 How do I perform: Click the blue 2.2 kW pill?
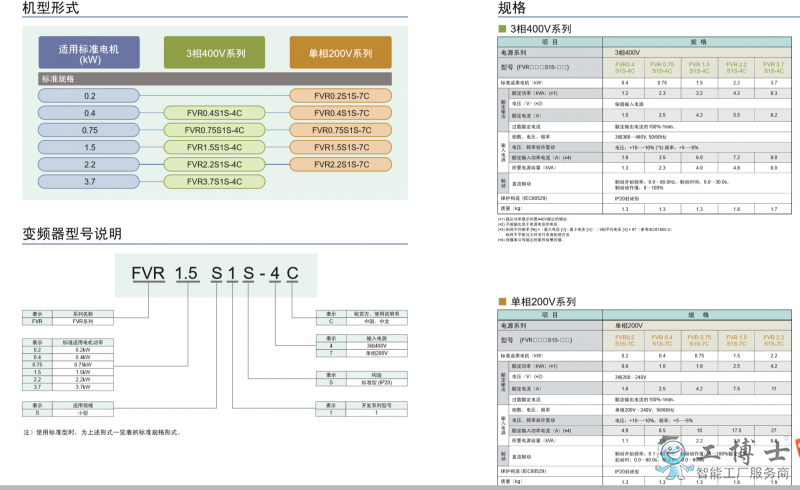tap(89, 164)
